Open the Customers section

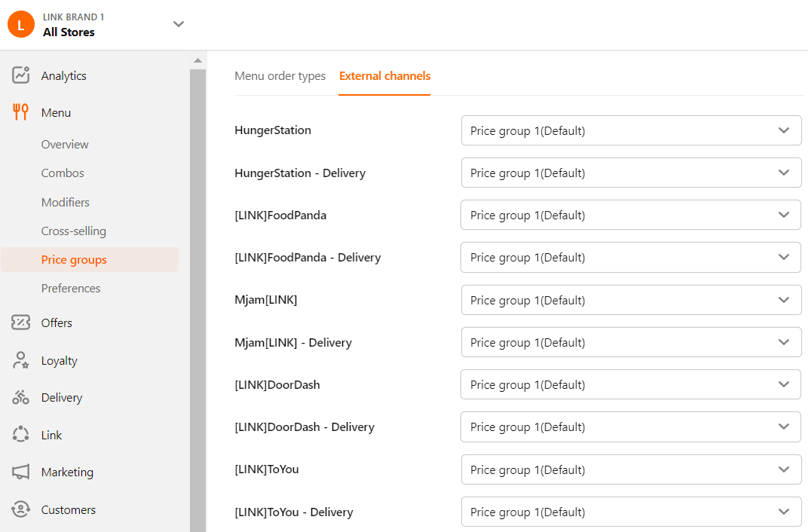click(69, 510)
